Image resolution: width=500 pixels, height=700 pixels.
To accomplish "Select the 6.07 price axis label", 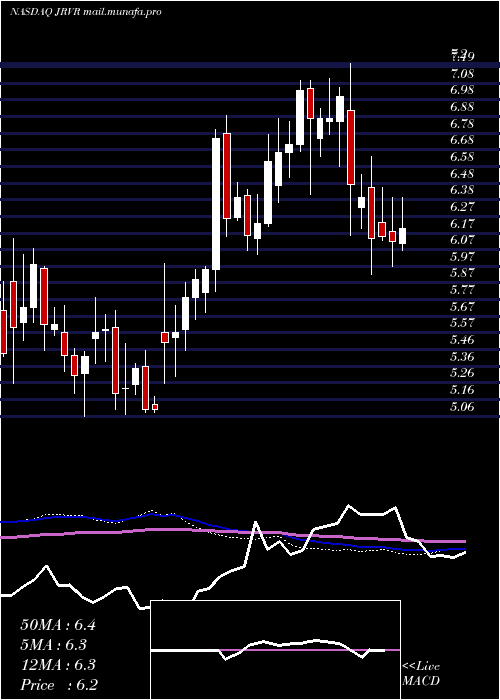I will coord(462,240).
